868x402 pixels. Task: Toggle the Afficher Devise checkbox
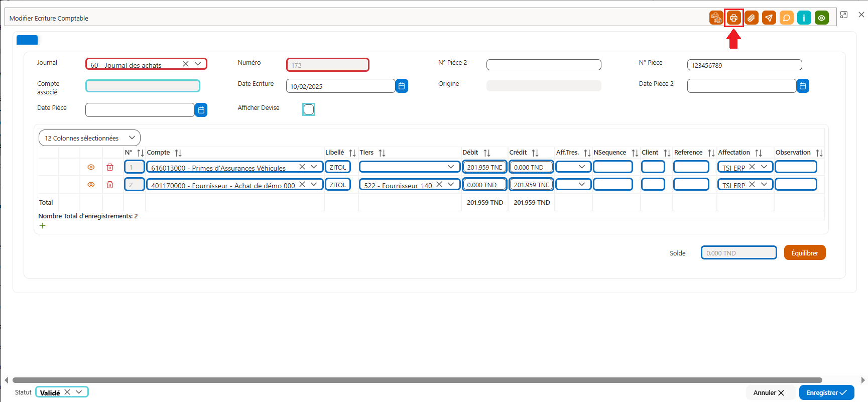tap(309, 109)
